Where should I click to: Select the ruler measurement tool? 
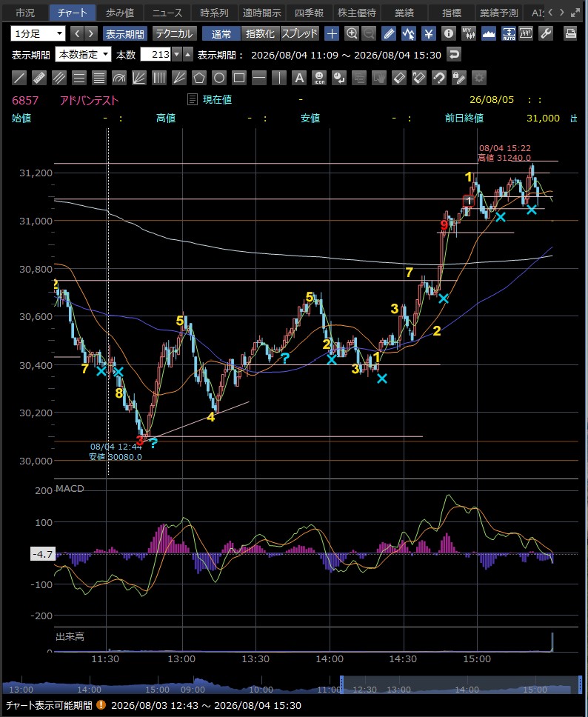point(39,78)
